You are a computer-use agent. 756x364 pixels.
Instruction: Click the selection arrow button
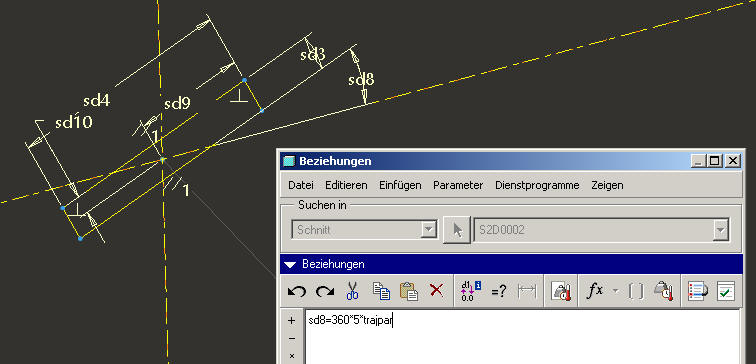(457, 230)
